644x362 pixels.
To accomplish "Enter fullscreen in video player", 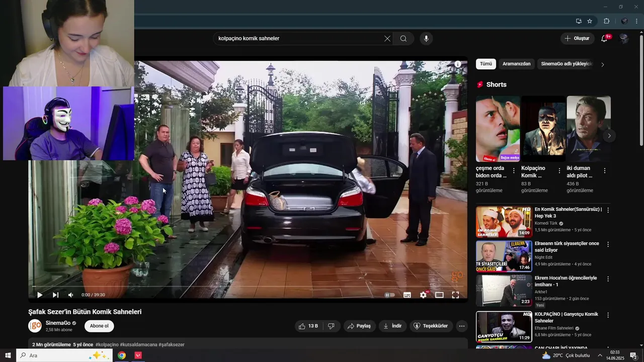I will click(x=455, y=295).
